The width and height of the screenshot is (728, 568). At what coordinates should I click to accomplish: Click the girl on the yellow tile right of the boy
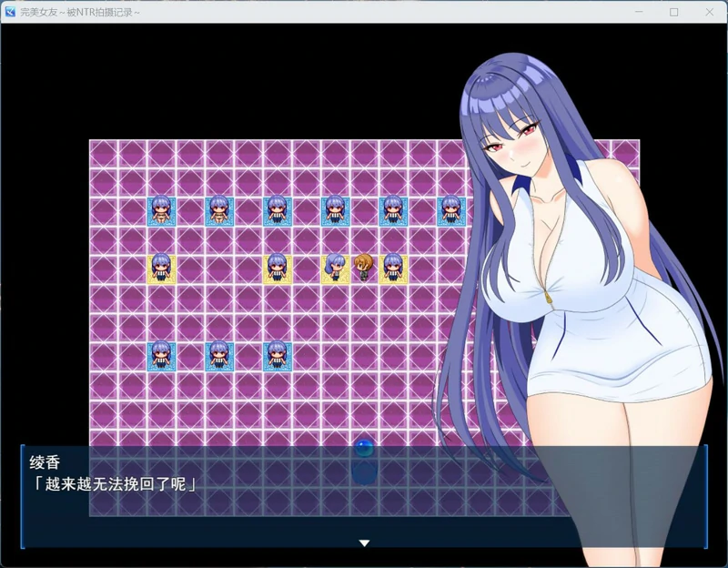[x=393, y=267]
